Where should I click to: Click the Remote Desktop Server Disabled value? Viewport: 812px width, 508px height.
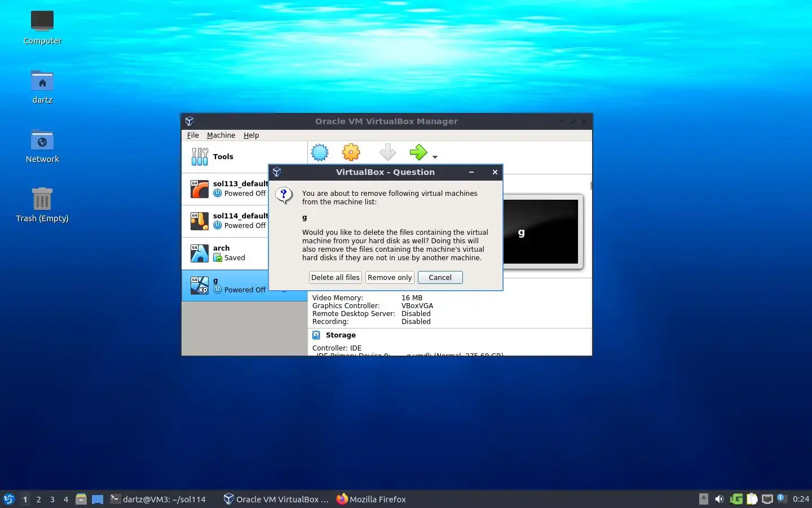coord(416,314)
